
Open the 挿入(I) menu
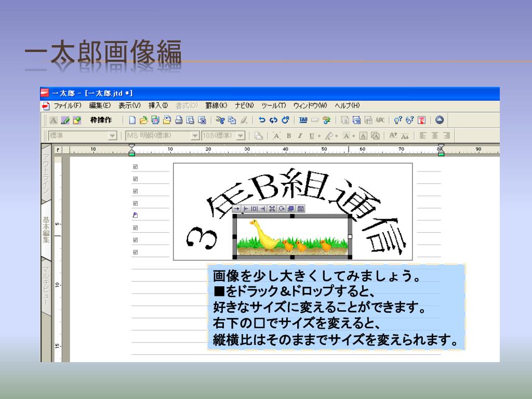(x=158, y=105)
